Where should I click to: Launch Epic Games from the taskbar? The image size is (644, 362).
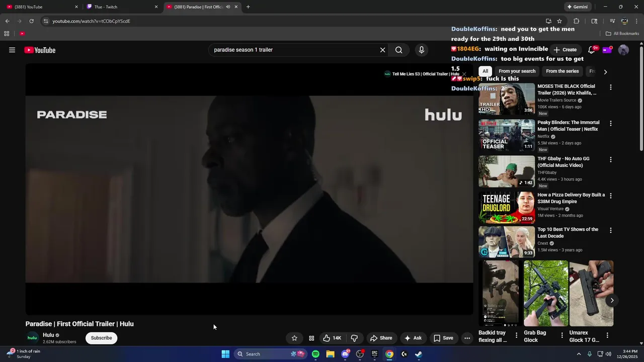pos(374,354)
